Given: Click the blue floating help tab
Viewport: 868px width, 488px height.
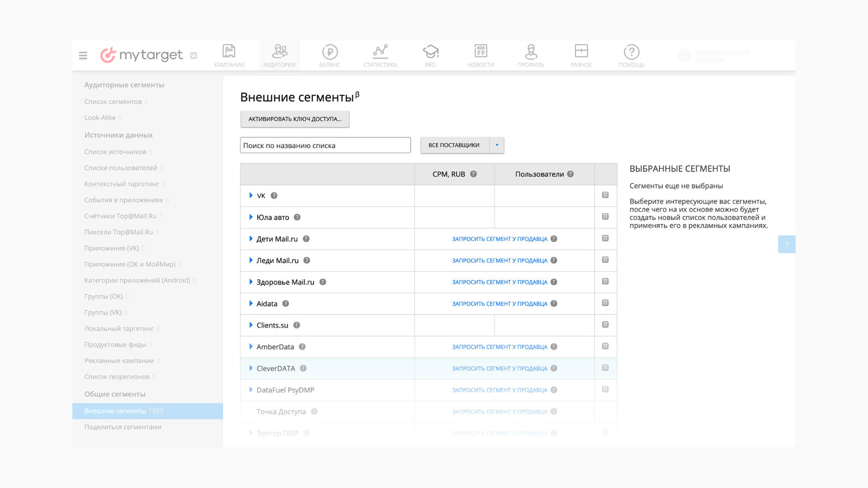Looking at the screenshot, I should (786, 244).
